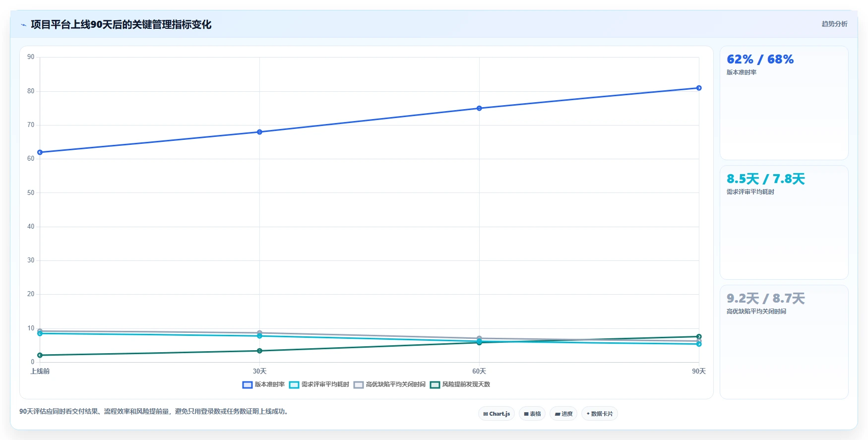Viewport: 868px width, 440px height.
Task: Click the title 项目平台上线90天后的关键管理指标变化
Action: [x=121, y=25]
